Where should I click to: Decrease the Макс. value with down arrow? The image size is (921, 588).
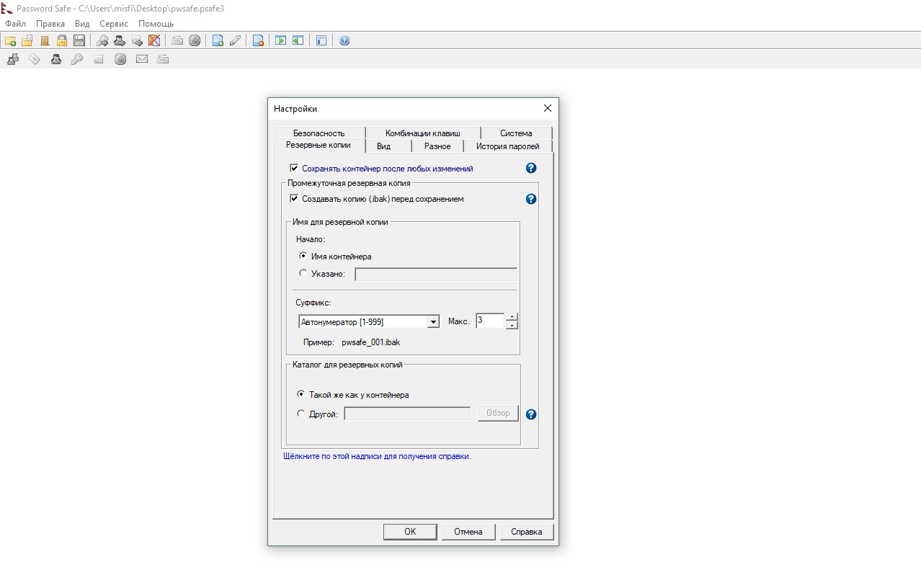tap(512, 325)
